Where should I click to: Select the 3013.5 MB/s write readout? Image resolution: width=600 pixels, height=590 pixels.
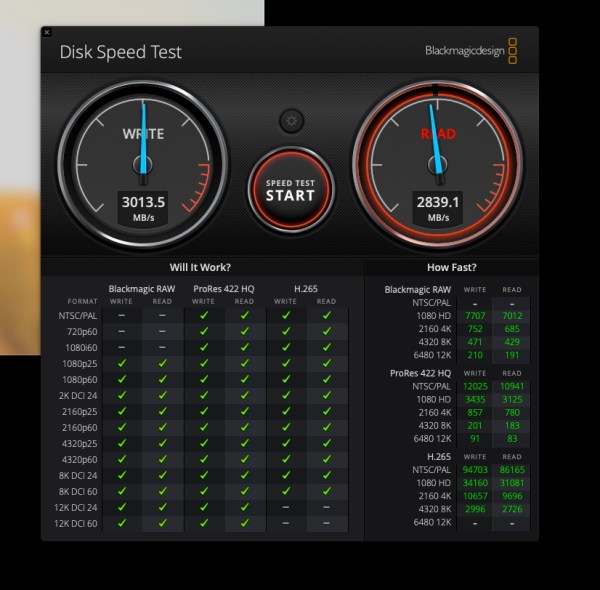point(144,201)
